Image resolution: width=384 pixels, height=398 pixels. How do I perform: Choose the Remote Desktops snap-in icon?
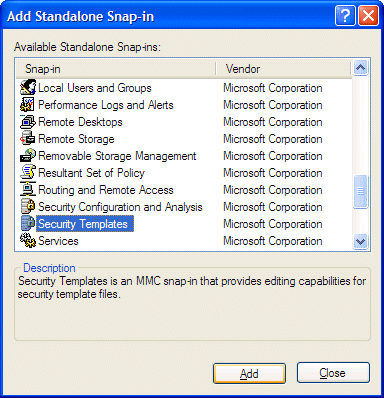28,122
